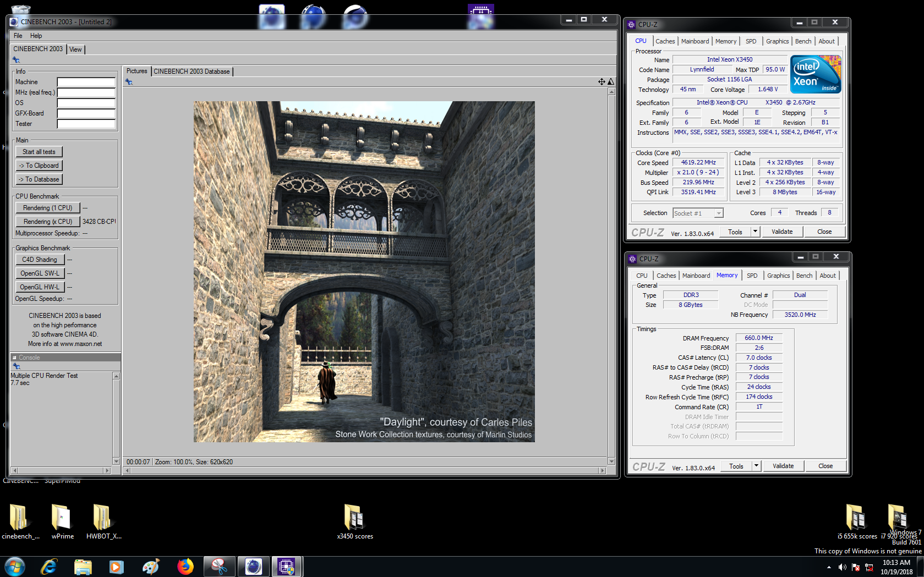
Task: Open Mainboard tab in upper CPU-Z window
Action: 695,41
